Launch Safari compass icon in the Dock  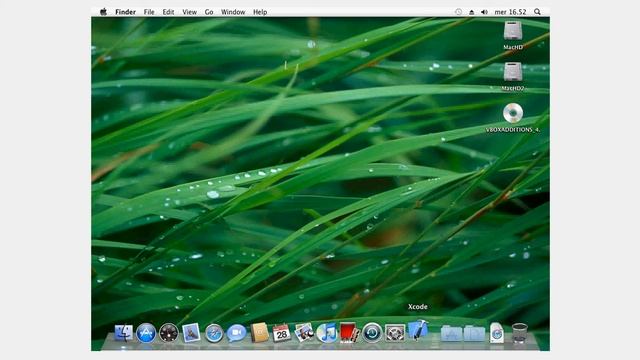click(x=214, y=333)
